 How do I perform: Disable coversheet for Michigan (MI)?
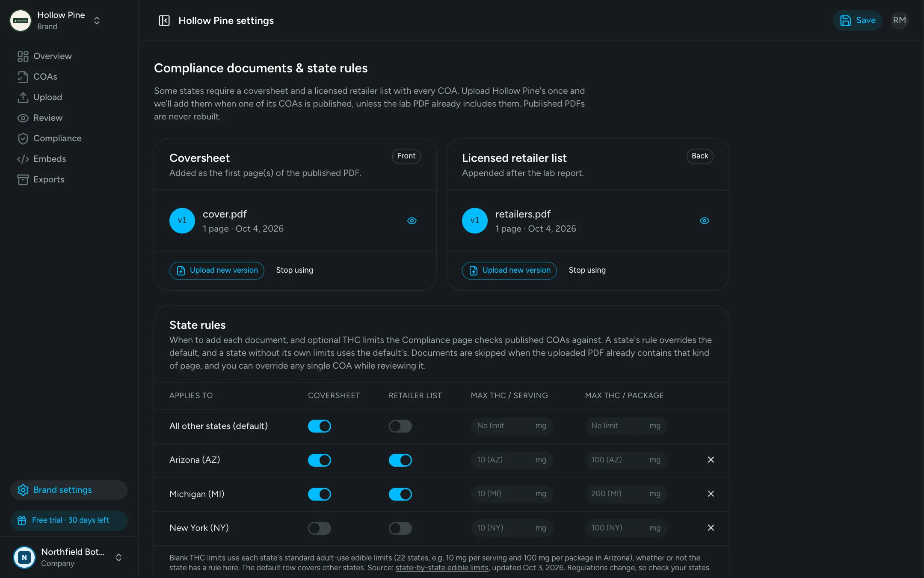(320, 494)
